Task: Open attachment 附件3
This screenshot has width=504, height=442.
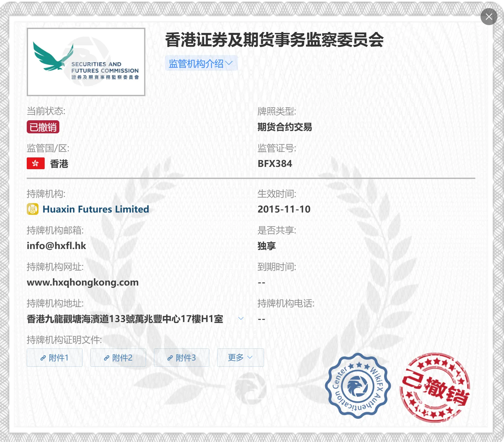Action: pos(182,358)
